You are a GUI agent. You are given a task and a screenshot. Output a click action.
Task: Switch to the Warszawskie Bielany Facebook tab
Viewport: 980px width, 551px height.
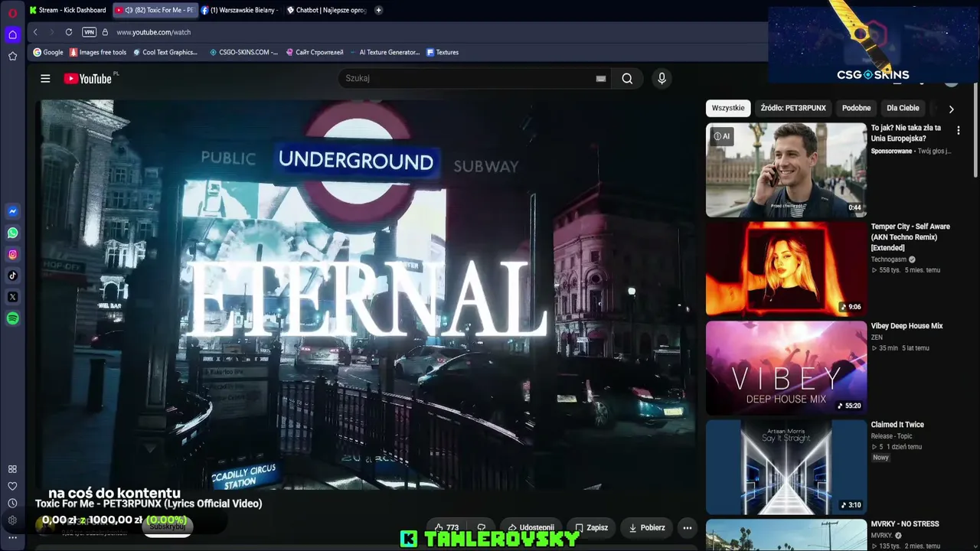(x=240, y=10)
